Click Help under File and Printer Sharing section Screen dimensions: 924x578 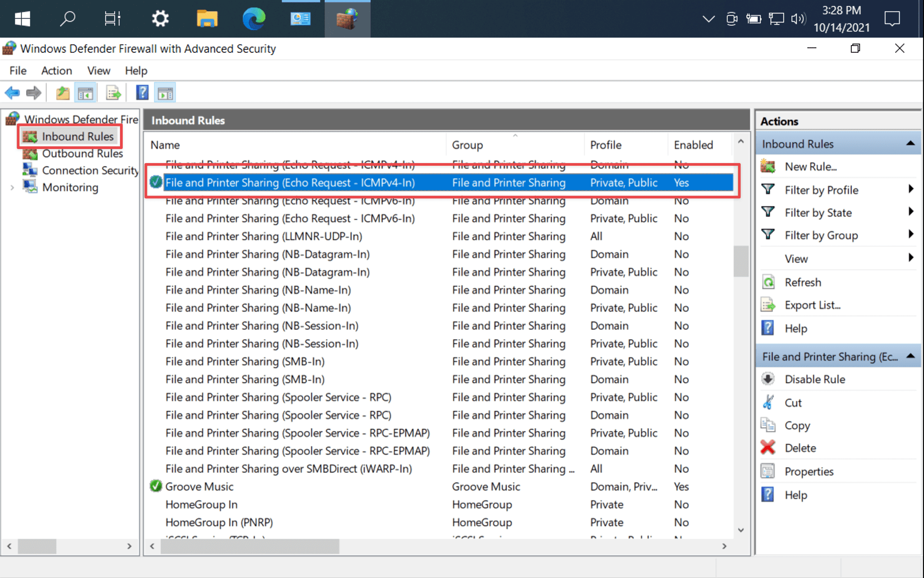[x=795, y=495]
